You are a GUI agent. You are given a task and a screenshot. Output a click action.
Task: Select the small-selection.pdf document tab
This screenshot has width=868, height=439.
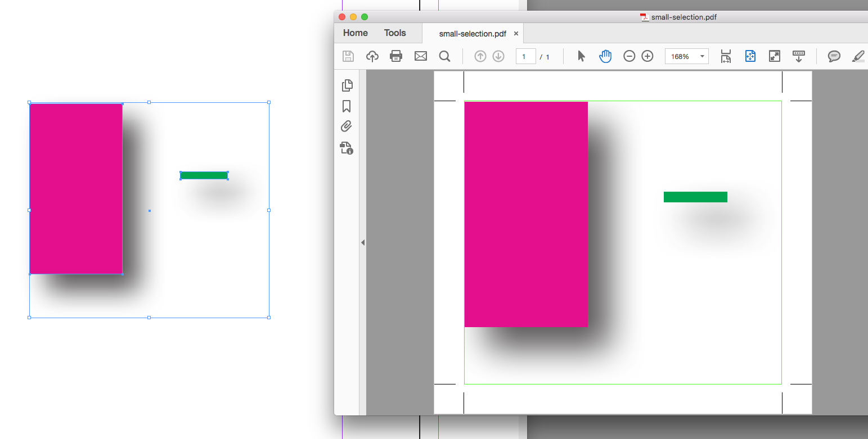coord(473,34)
